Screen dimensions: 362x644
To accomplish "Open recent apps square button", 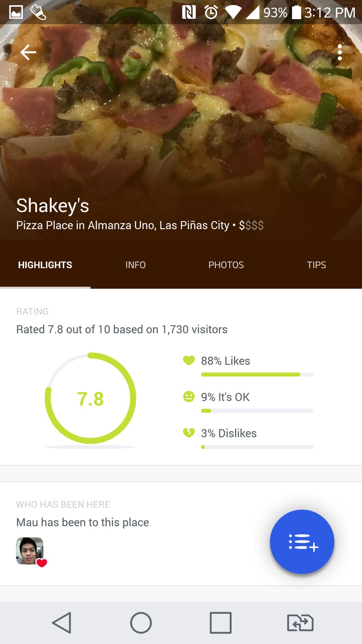I will pyautogui.click(x=220, y=622).
